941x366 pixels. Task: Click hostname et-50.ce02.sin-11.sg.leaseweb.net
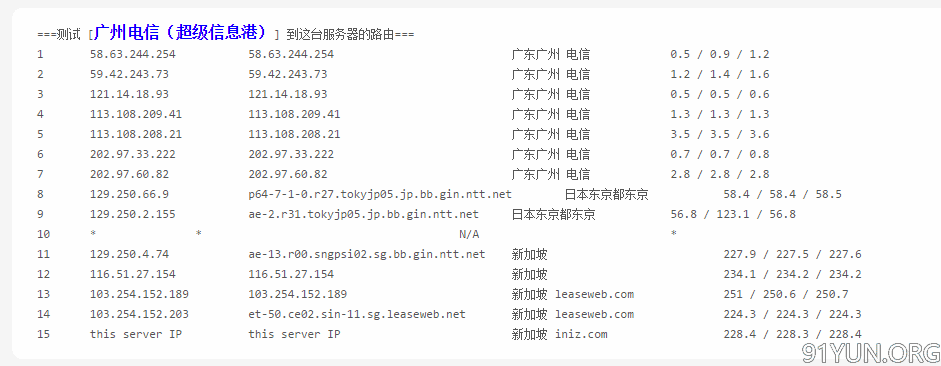coord(357,314)
